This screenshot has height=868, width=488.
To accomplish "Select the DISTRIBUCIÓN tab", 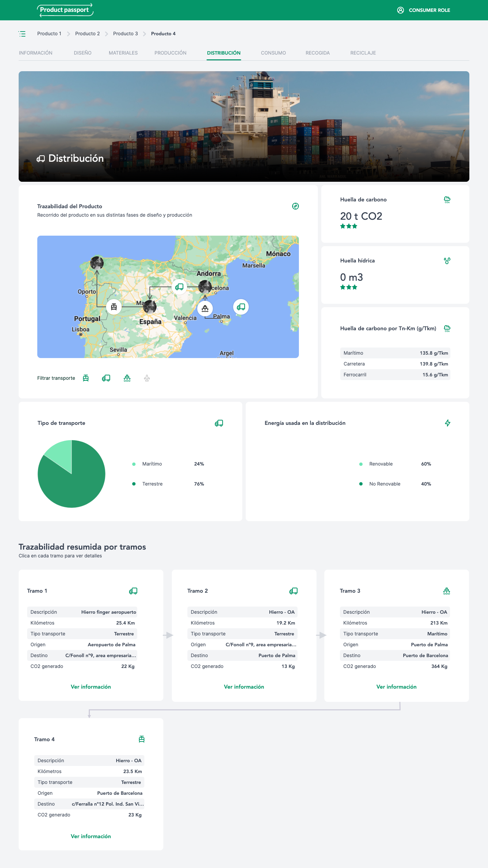I will [224, 53].
